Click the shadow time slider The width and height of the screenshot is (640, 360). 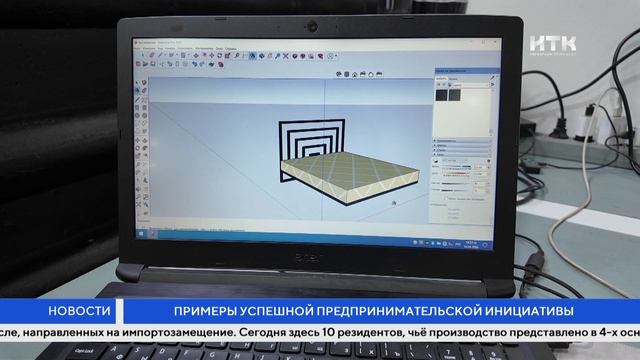[x=456, y=167]
